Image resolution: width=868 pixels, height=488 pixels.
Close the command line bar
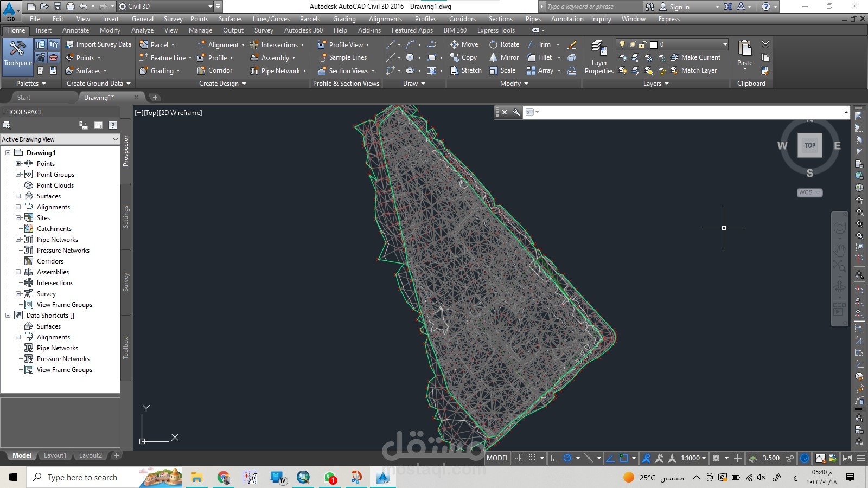pos(505,112)
